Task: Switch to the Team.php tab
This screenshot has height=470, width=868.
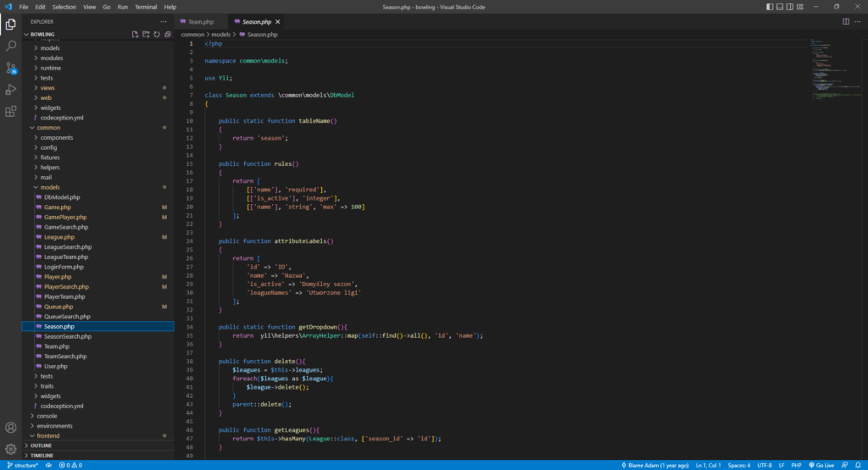Action: coord(201,21)
